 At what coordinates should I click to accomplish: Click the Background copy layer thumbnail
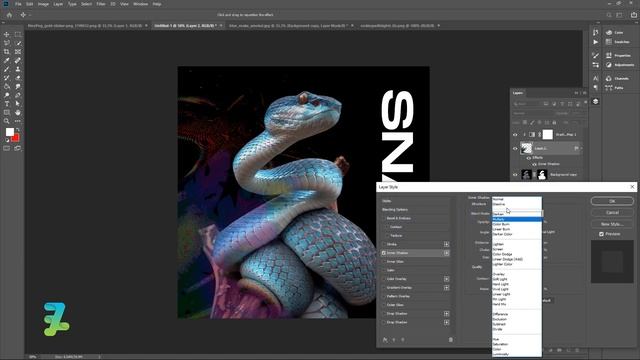526,175
